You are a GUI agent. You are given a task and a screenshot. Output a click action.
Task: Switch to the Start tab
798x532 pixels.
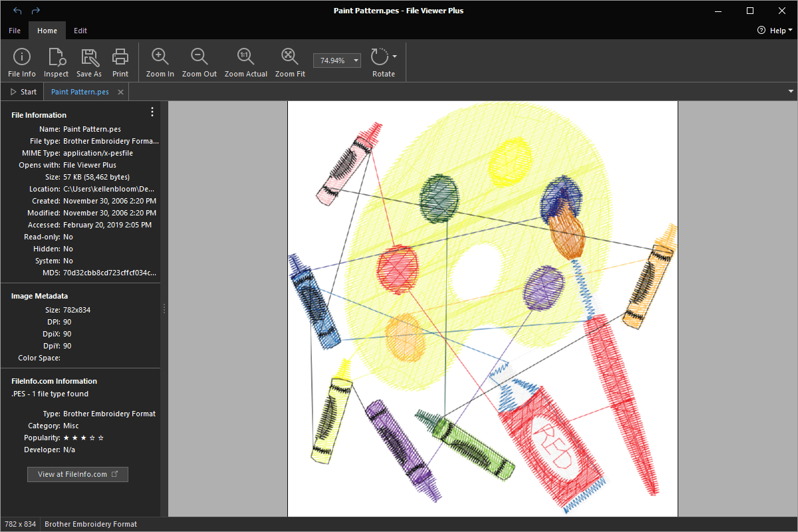[x=23, y=92]
